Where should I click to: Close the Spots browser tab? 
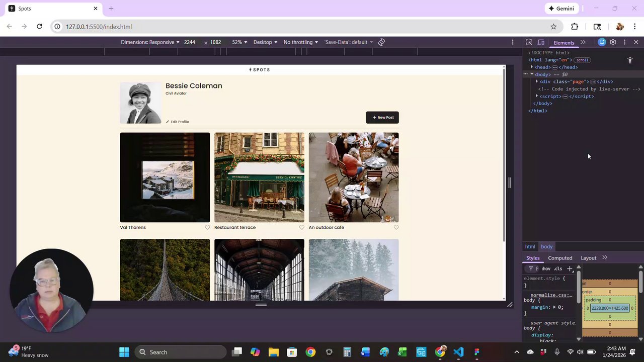click(x=96, y=9)
